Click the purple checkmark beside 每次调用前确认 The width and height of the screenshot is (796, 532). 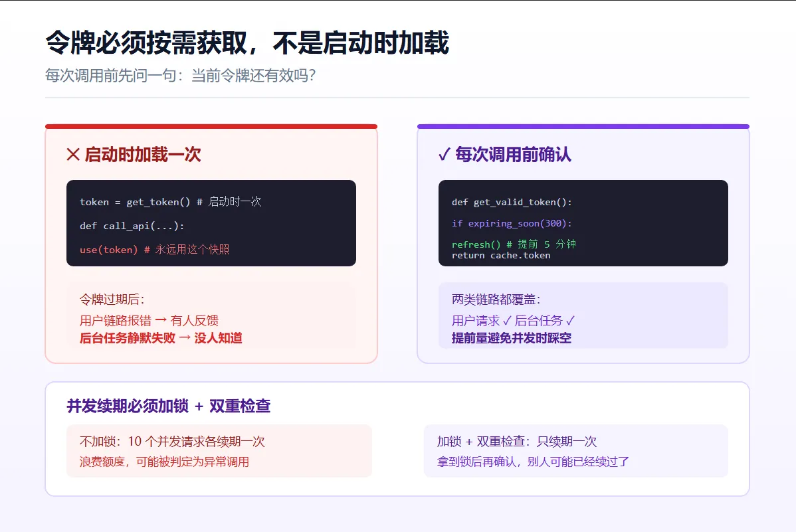pos(445,154)
